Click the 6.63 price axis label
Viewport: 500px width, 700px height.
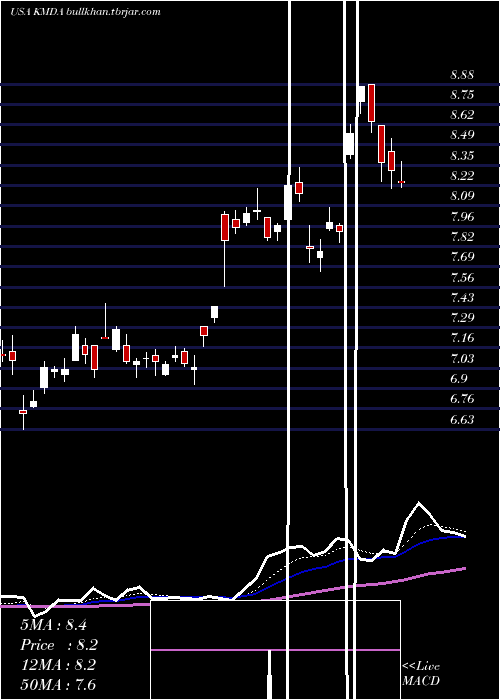[462, 420]
